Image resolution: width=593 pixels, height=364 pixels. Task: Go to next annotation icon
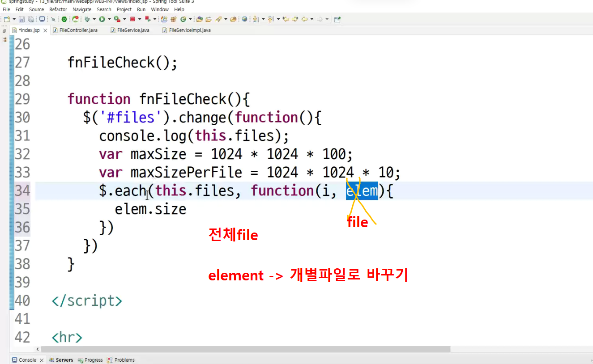[x=256, y=19]
